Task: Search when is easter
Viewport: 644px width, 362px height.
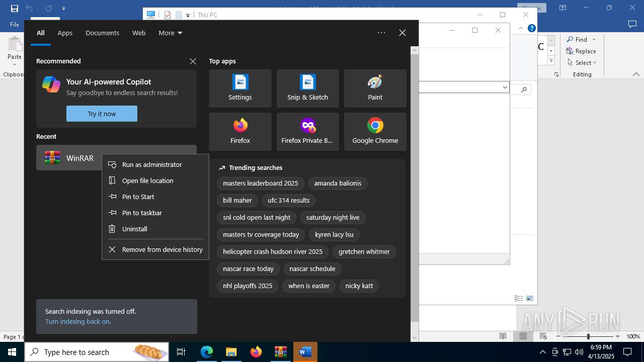Action: [309, 286]
